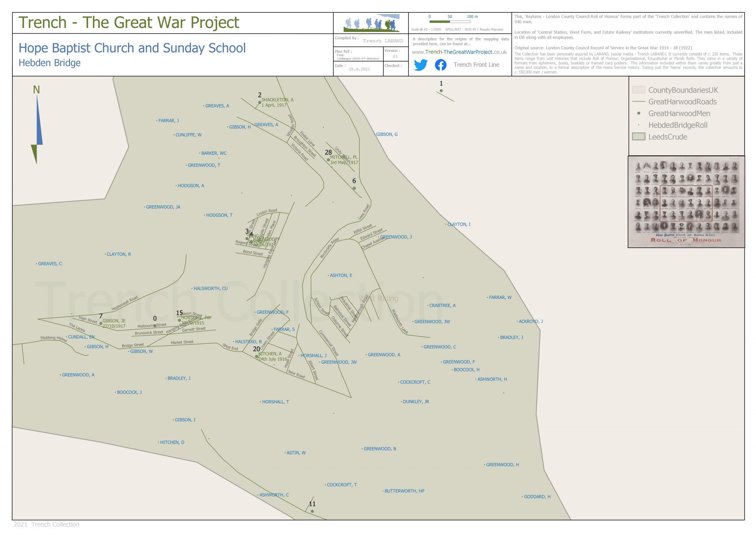Click the GreatHarwoodRoads legend entry
756x534 pixels.
click(682, 102)
